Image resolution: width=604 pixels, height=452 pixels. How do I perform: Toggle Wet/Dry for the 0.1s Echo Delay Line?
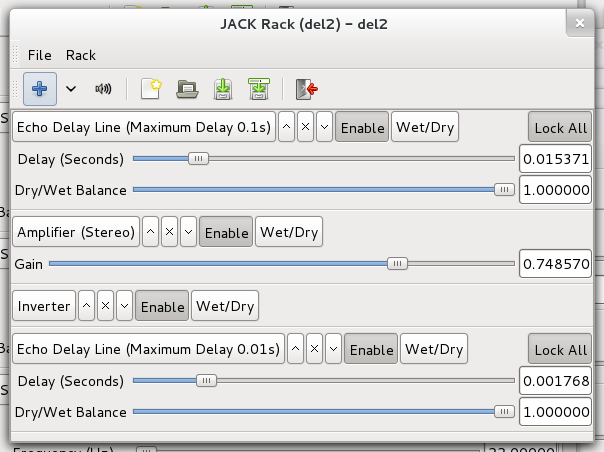(425, 127)
